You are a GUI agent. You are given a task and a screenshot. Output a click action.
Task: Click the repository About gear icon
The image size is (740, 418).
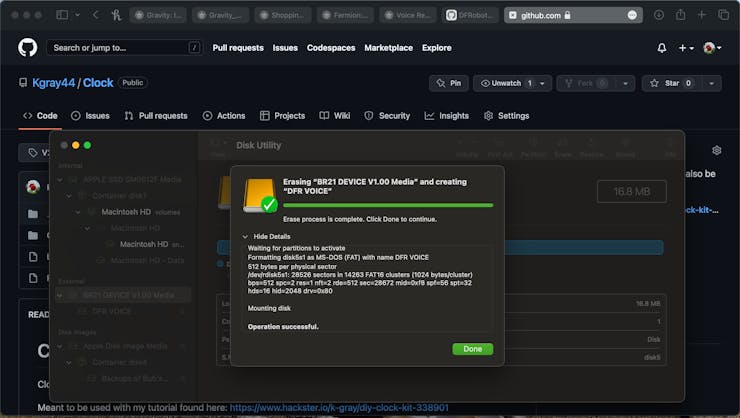point(716,150)
